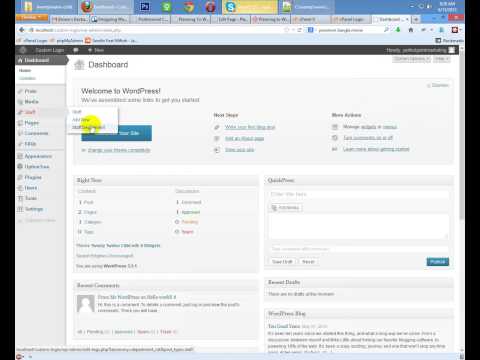Click Add an About page link
This screenshot has height=360, width=480.
244,138
